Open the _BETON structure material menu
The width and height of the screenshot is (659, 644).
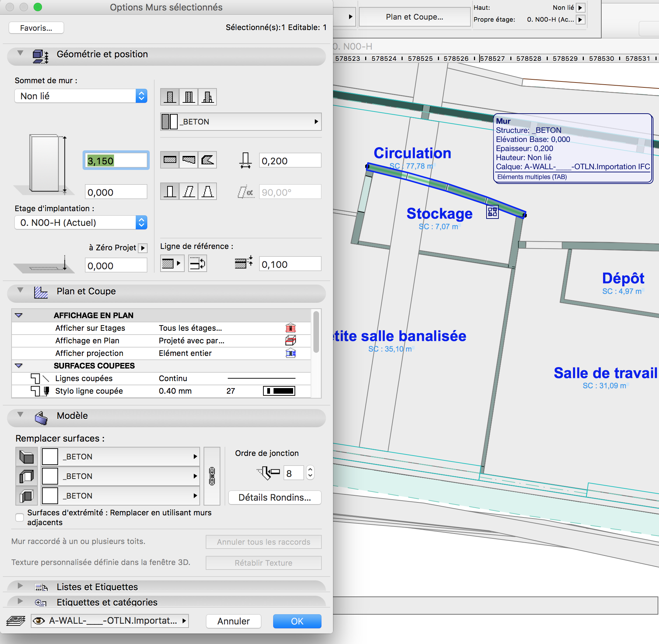(x=241, y=122)
